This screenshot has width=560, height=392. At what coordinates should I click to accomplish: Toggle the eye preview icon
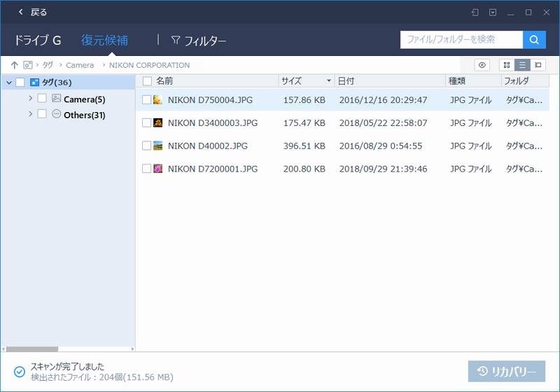pyautogui.click(x=482, y=65)
